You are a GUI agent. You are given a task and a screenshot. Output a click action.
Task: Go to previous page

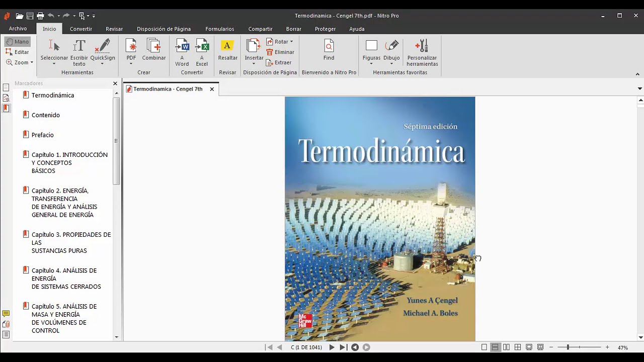pos(280,347)
